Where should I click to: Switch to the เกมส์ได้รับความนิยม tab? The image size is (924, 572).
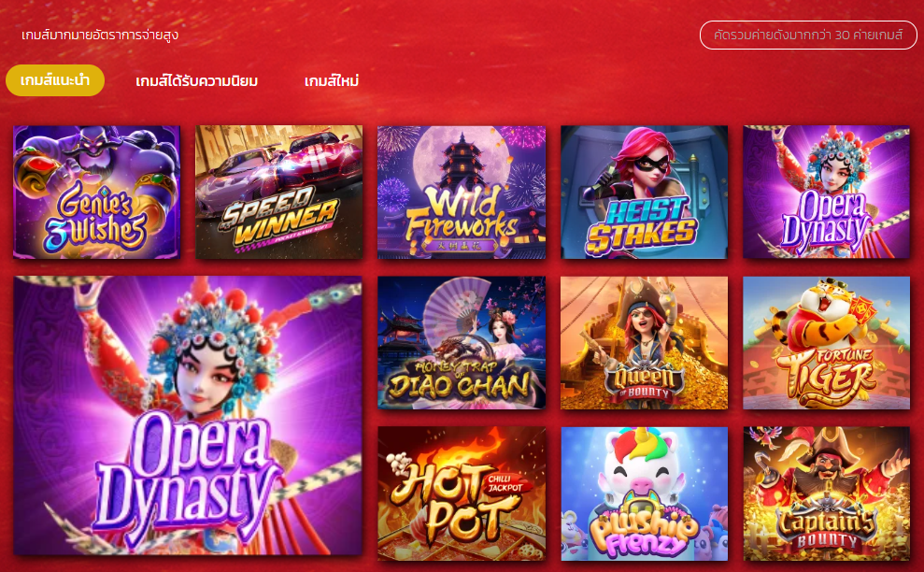click(197, 80)
